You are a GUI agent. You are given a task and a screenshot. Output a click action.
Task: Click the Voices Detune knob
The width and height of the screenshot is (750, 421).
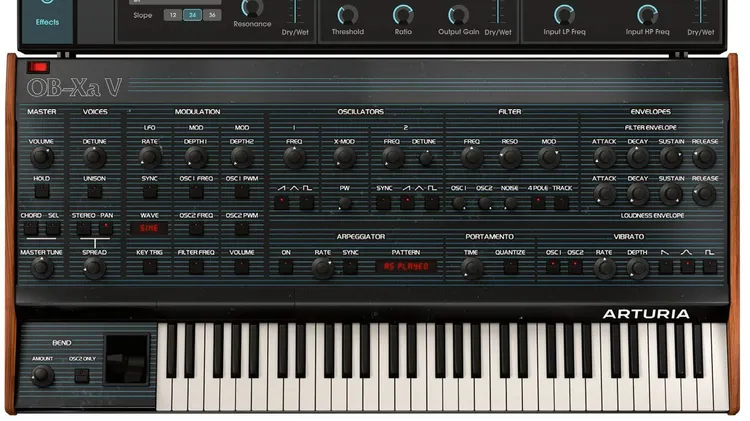point(94,157)
